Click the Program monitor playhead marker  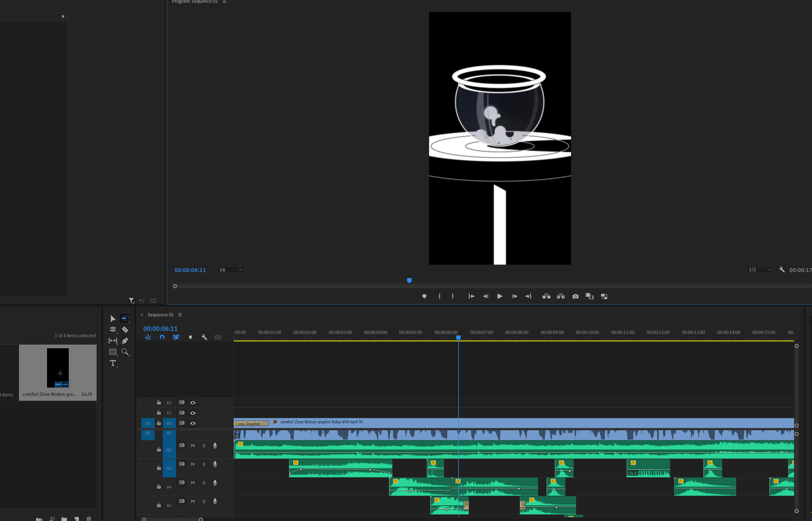click(409, 281)
